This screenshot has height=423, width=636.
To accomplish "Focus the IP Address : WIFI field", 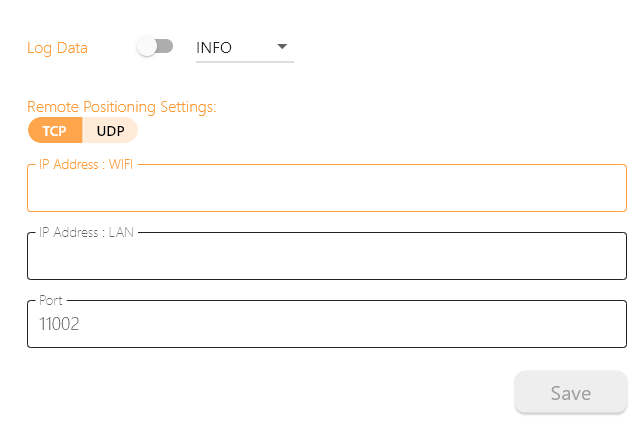I will 326,191.
